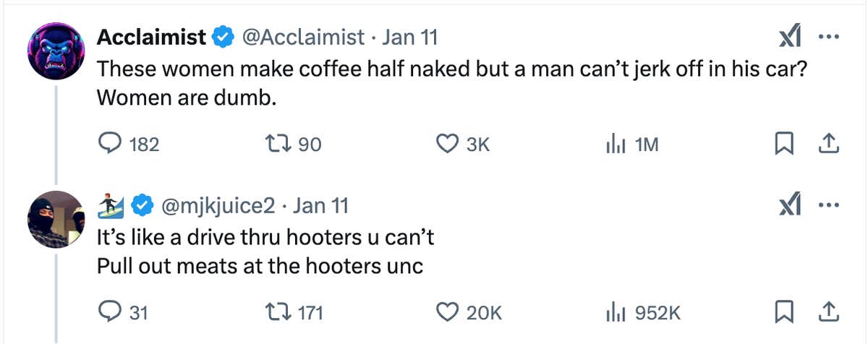Open Grok icon on mjkjuice2's reply
The height and width of the screenshot is (344, 868).
coord(788,207)
